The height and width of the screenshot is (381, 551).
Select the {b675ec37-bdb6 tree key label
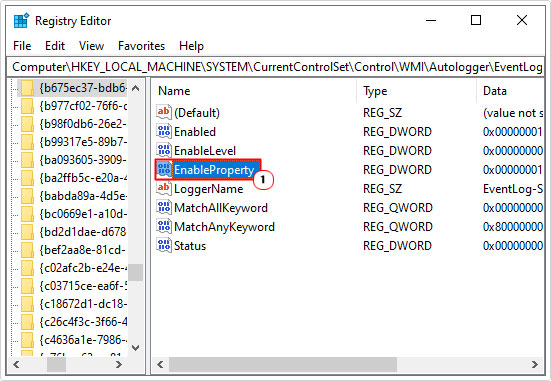83,88
